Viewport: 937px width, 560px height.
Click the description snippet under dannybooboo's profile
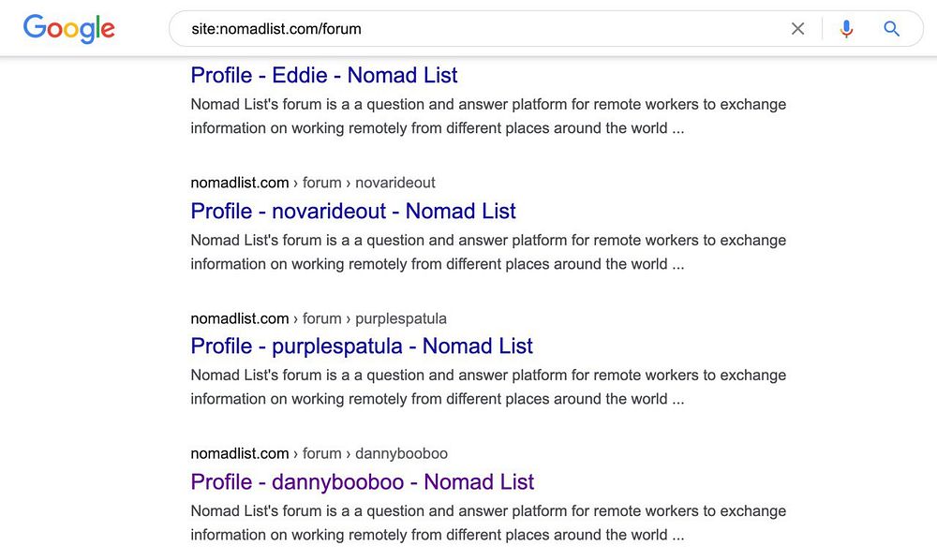(487, 523)
